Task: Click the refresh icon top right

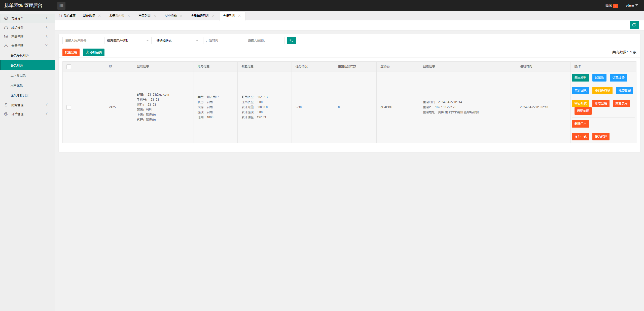Action: click(x=634, y=25)
